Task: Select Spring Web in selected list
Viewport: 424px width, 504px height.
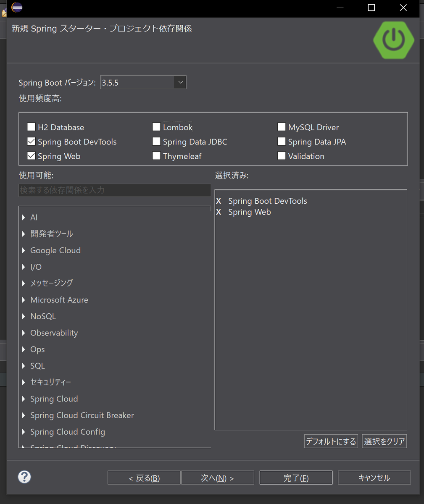Action: tap(250, 212)
